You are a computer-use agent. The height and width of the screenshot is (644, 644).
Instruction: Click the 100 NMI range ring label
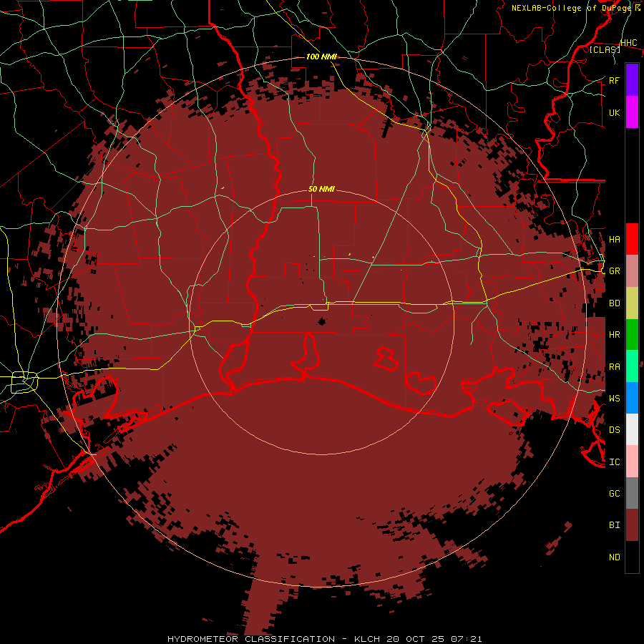(x=321, y=57)
